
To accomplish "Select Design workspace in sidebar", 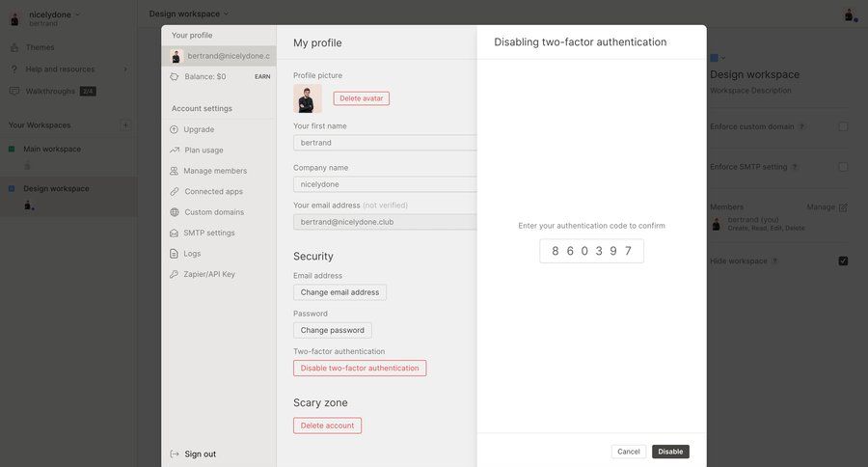I will point(56,188).
